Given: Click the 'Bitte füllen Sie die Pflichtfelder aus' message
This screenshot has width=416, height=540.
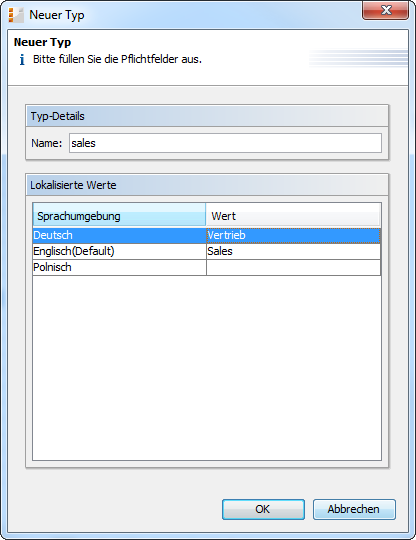Looking at the screenshot, I should pos(117,59).
